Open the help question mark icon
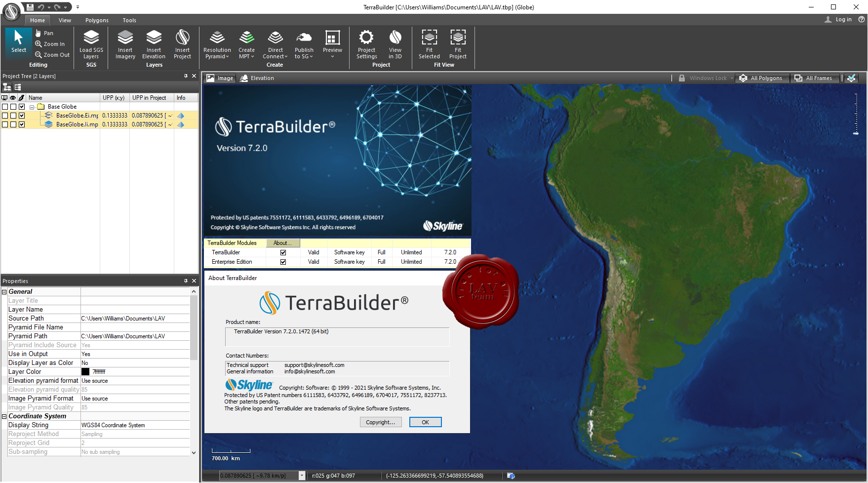This screenshot has width=868, height=483. pyautogui.click(x=862, y=19)
